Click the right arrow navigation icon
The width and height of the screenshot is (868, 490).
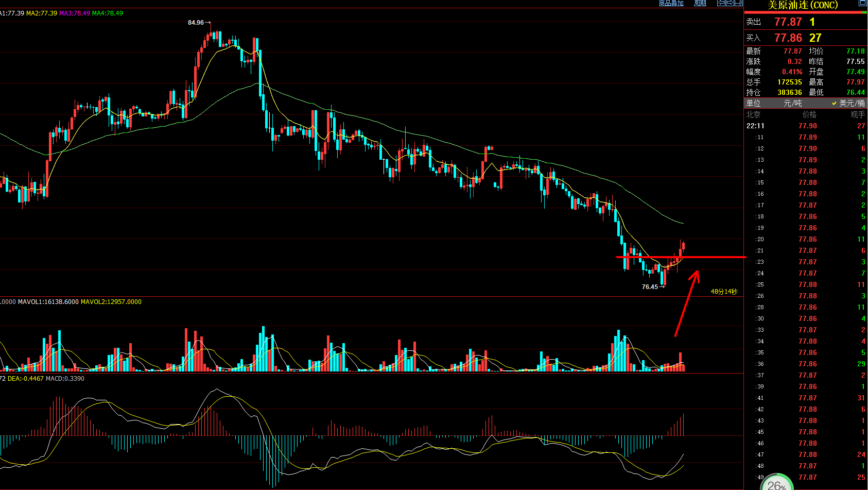[730, 3]
